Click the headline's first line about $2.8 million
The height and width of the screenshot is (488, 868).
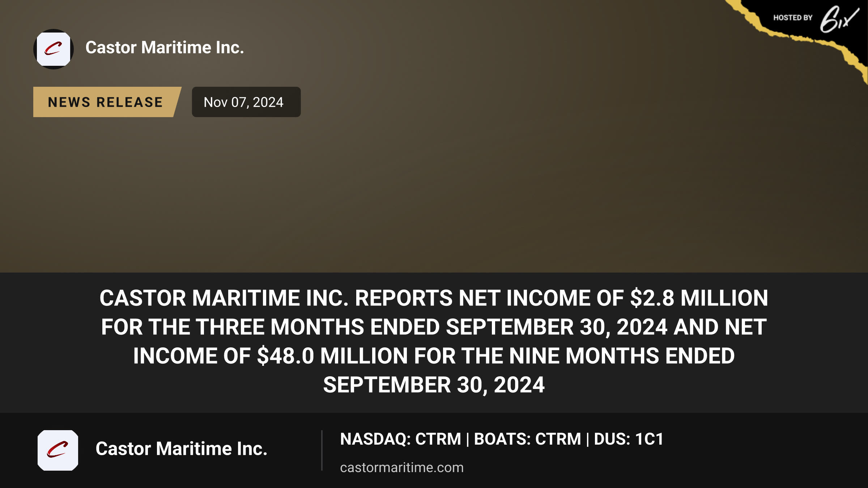pos(434,298)
